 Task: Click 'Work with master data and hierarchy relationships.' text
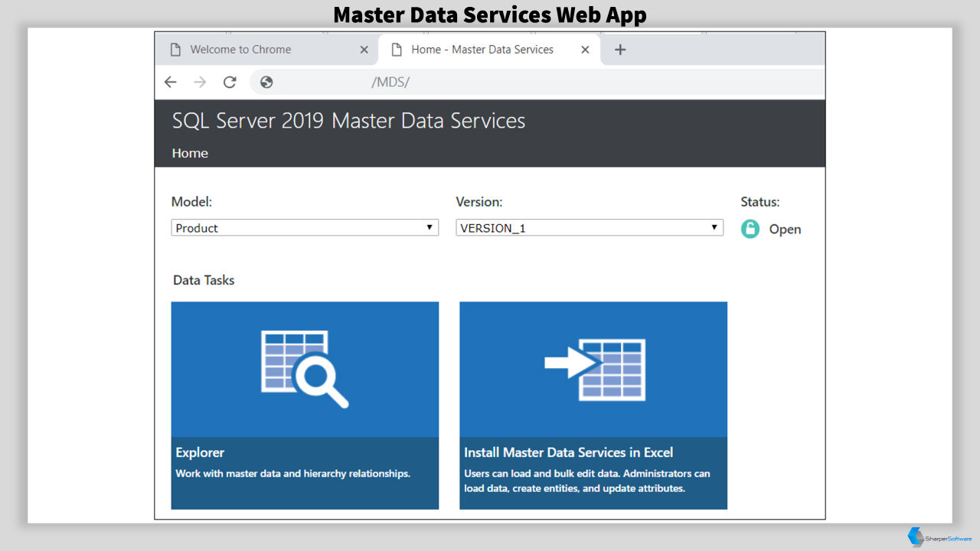click(293, 474)
